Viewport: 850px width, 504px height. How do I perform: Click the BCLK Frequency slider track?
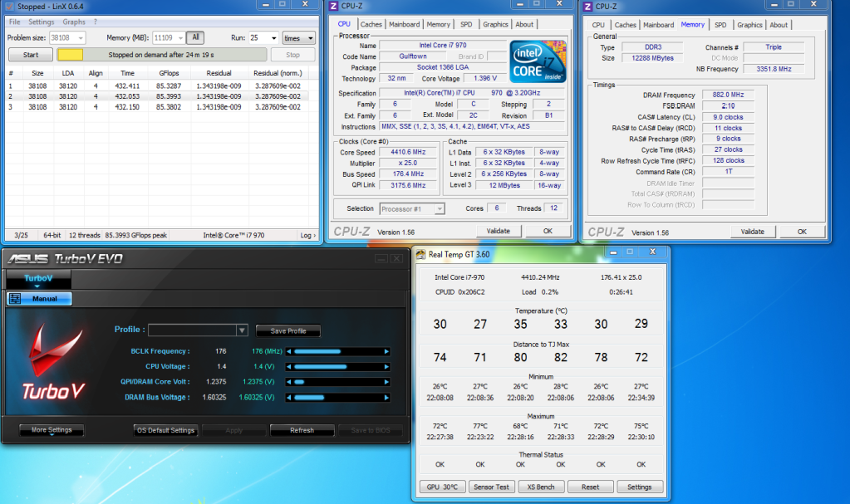[337, 352]
